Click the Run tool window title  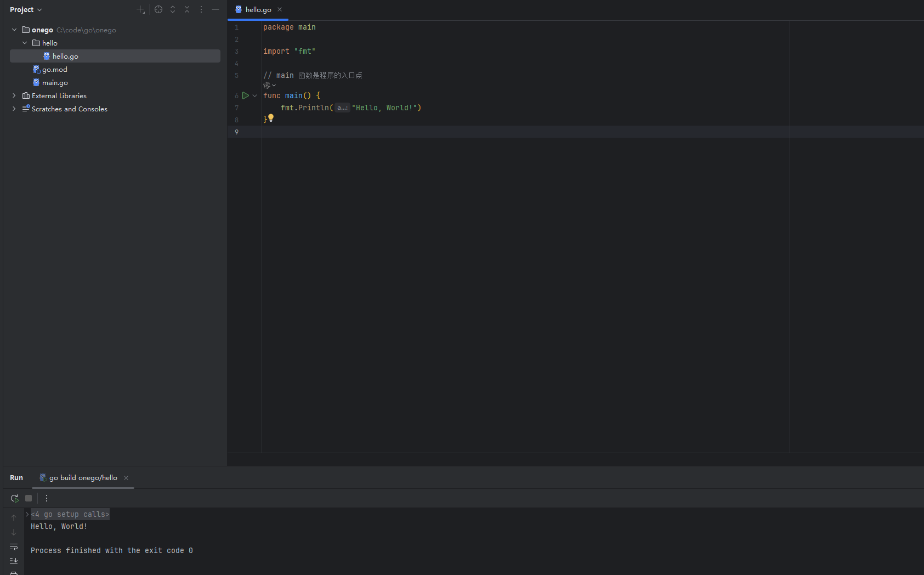(16, 477)
